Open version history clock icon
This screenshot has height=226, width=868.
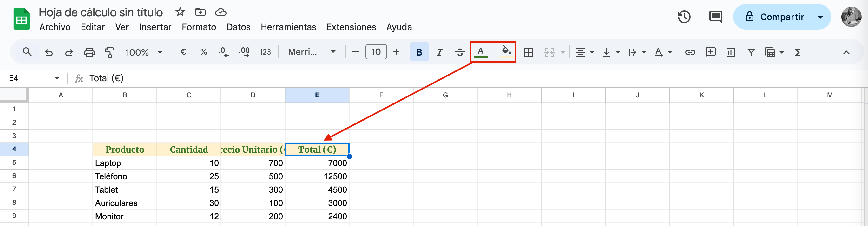click(x=684, y=17)
